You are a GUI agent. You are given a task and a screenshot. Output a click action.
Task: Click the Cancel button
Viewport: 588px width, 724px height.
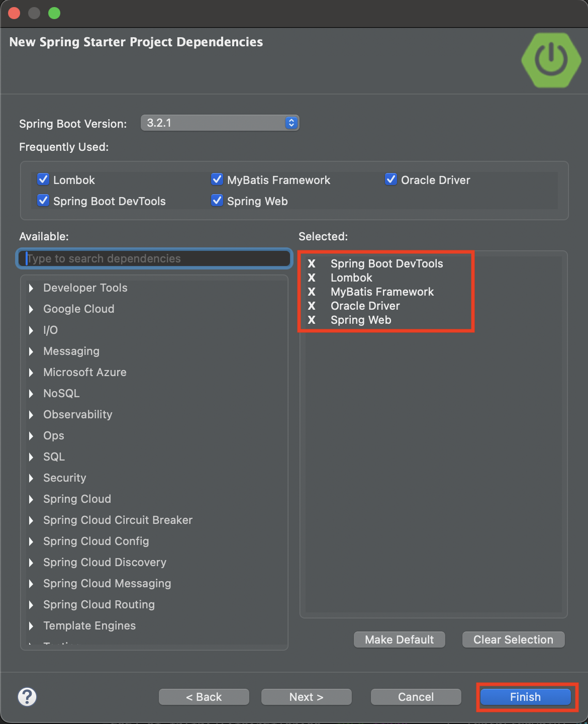pos(416,697)
